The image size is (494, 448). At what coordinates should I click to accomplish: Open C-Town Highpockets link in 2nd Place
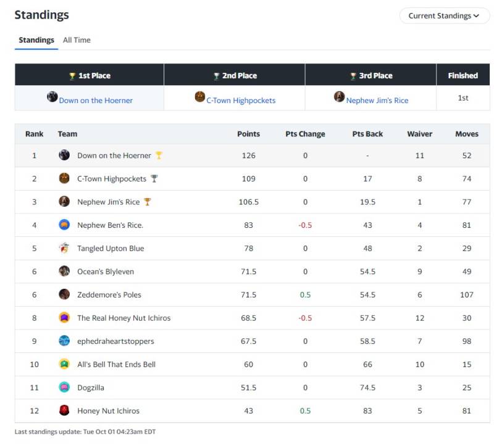(241, 101)
